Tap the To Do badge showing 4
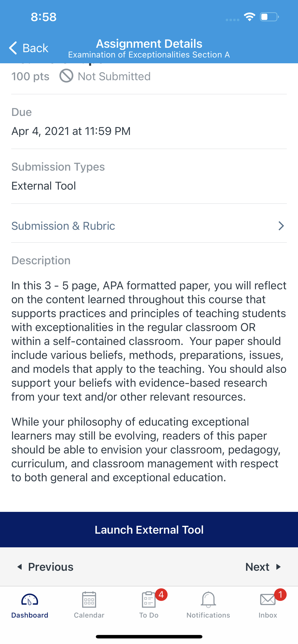This screenshot has width=298, height=644. pos(161,594)
